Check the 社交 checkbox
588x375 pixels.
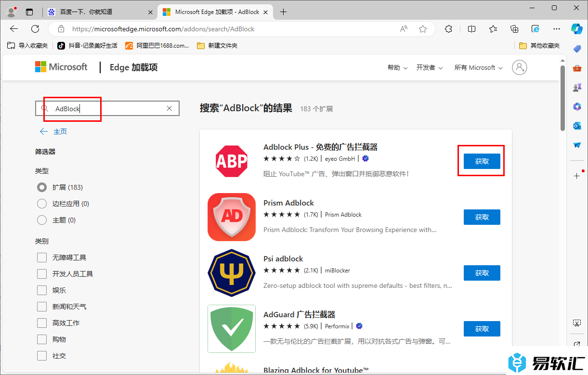point(42,356)
